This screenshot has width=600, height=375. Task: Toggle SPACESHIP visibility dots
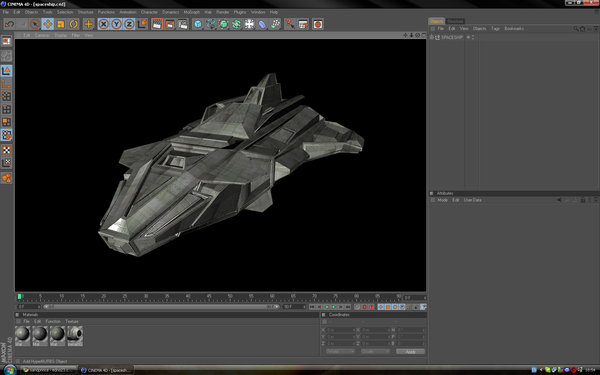click(x=473, y=38)
